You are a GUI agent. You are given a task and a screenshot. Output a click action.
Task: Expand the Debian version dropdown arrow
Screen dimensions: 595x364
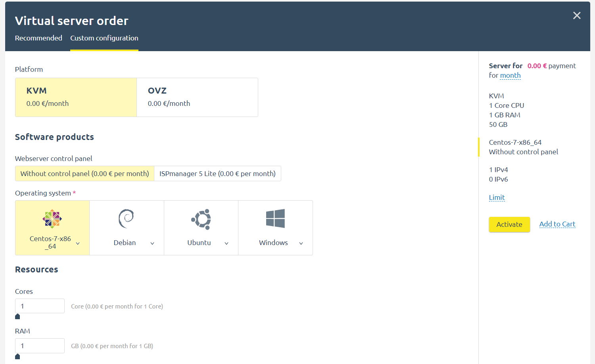coord(152,243)
